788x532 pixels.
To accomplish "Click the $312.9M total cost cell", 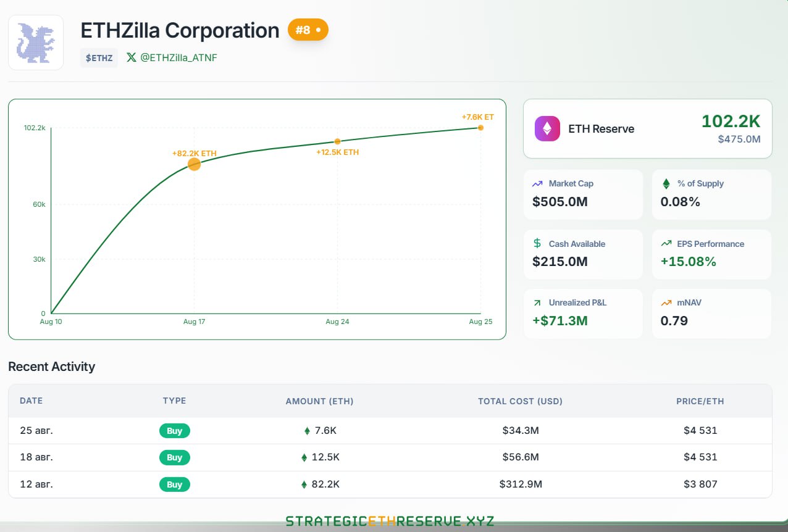I will [521, 484].
